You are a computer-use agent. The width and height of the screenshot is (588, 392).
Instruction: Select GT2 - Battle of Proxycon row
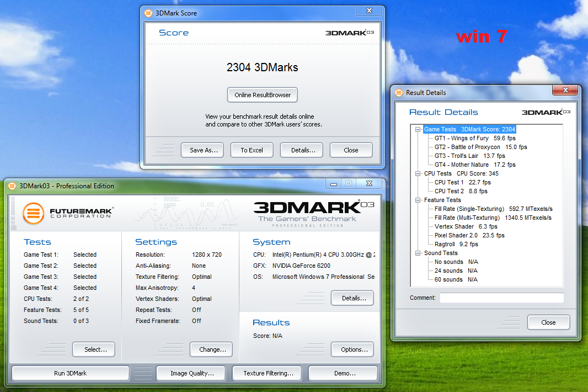click(481, 147)
